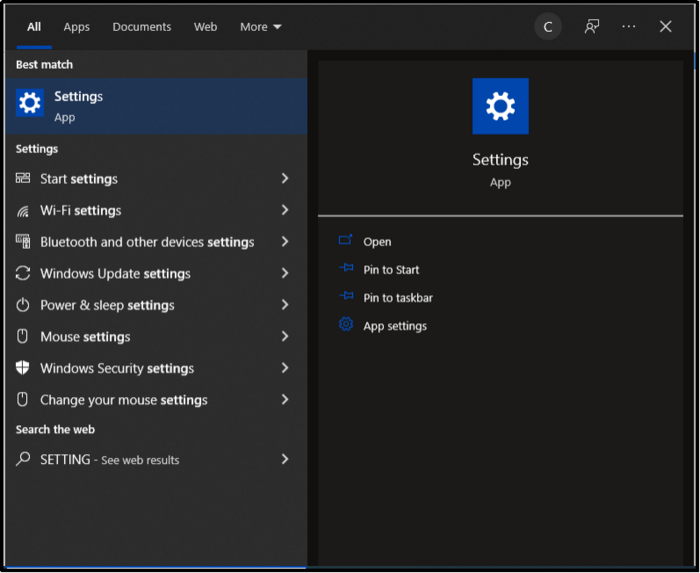
Task: Click the Wi-Fi settings signal icon
Action: (23, 211)
